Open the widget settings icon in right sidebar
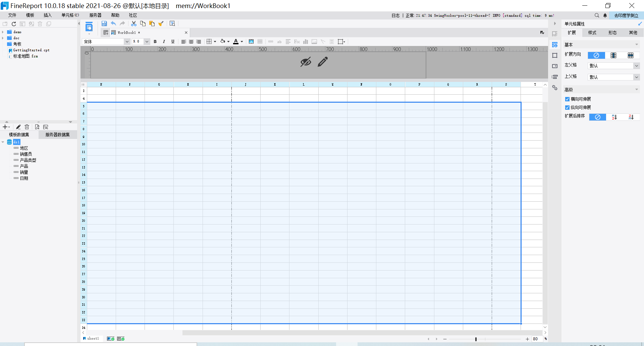This screenshot has width=644, height=346. 555,66
